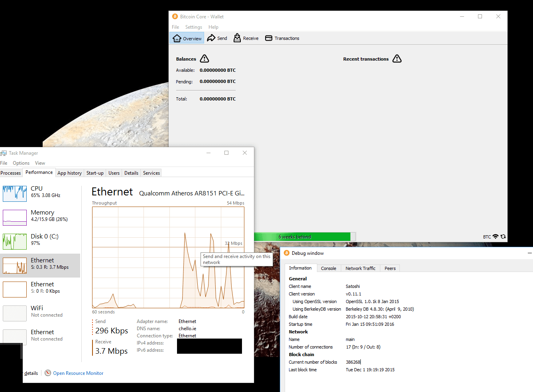Screen dimensions: 533x392
Task: Open the Peers tab in Debug window
Action: coord(390,268)
